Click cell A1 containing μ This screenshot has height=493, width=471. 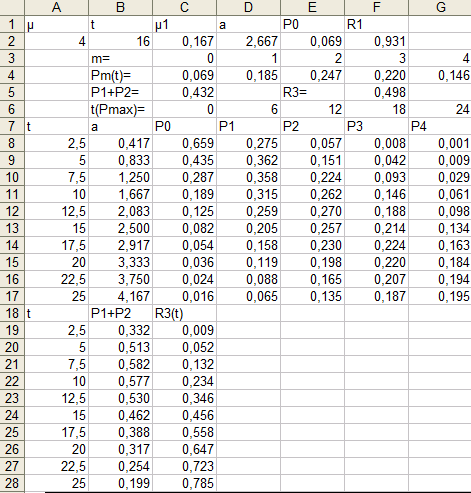pos(56,24)
